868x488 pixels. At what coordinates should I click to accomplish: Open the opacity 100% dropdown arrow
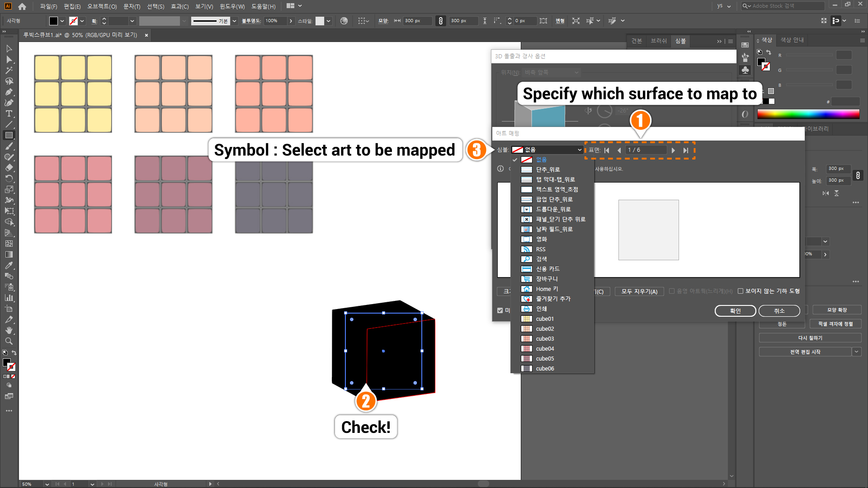coord(291,21)
